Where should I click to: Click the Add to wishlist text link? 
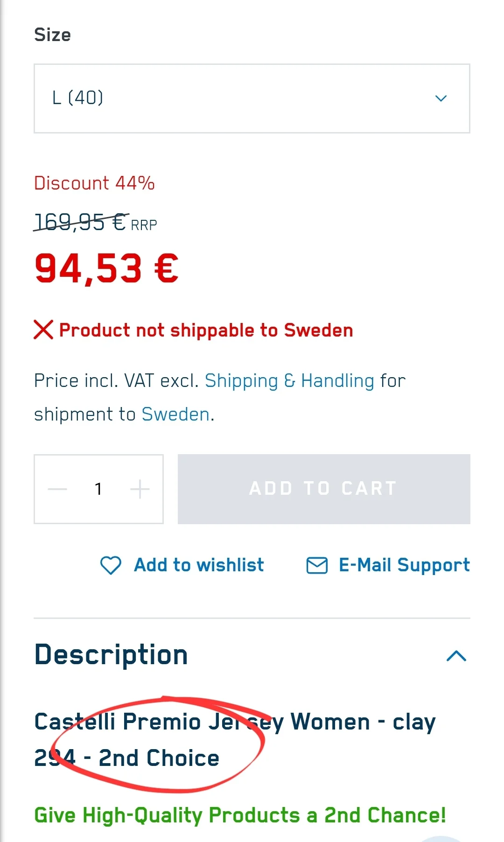199,565
